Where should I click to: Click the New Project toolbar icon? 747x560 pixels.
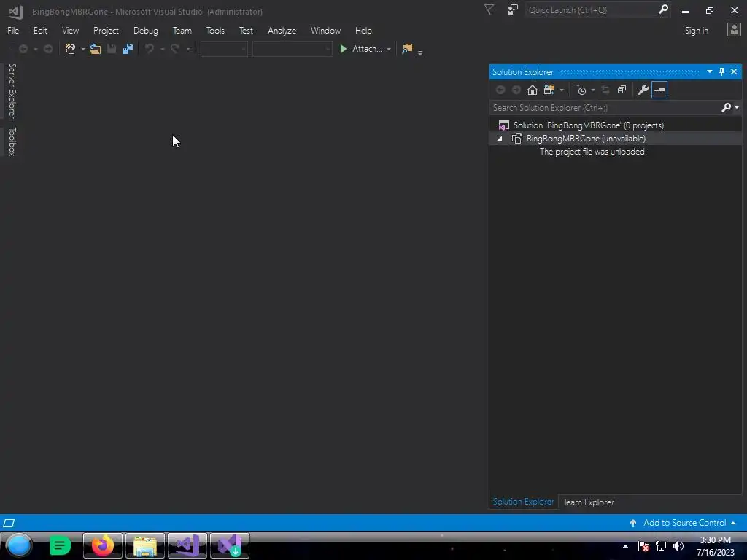71,49
